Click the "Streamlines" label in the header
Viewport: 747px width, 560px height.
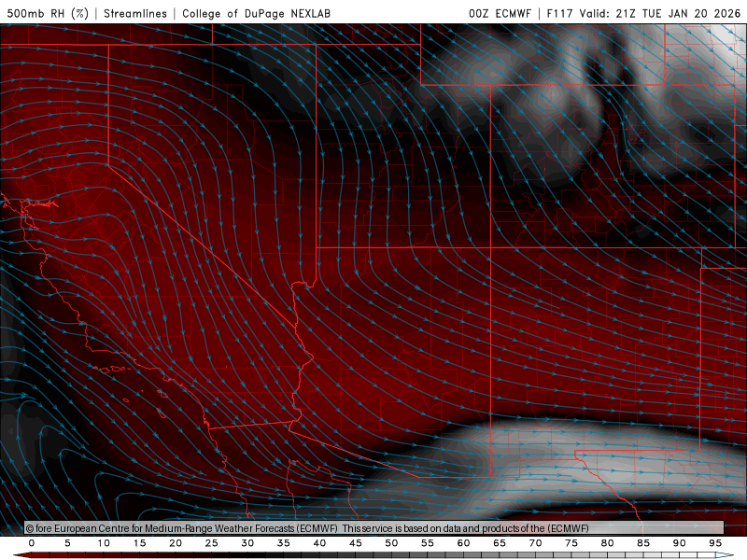135,13
